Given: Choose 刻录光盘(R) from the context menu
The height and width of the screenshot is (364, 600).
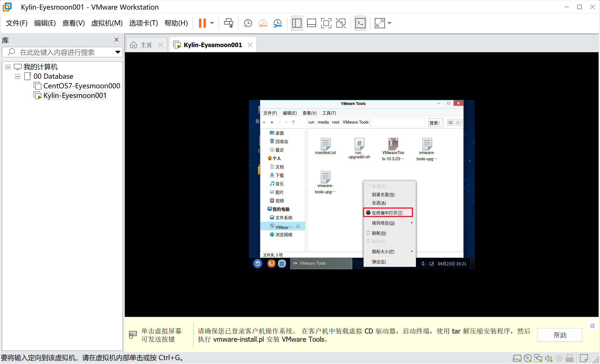Looking at the screenshot, I should click(x=383, y=195).
